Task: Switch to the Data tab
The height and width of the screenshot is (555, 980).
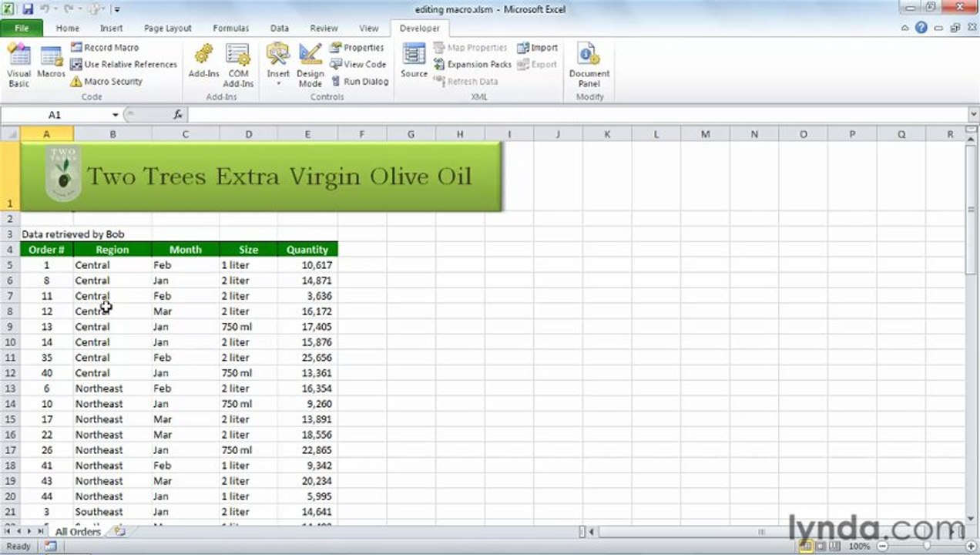Action: point(279,29)
